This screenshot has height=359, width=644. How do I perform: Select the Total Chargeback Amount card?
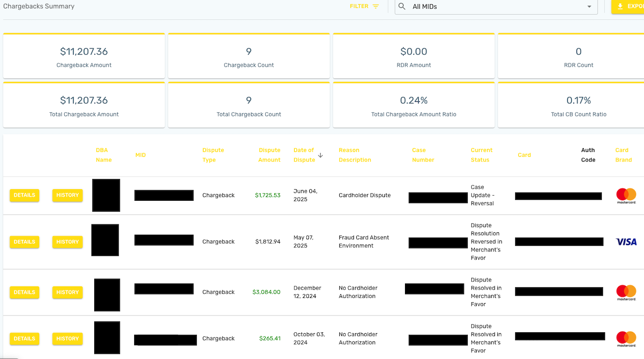[84, 105]
